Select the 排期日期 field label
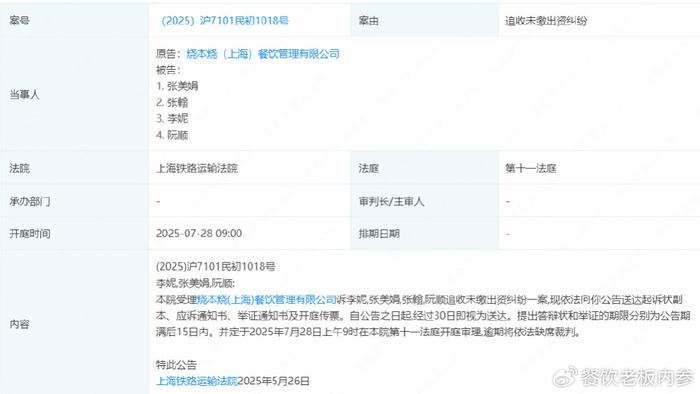Screen dimensions: 700x394 [x=379, y=233]
